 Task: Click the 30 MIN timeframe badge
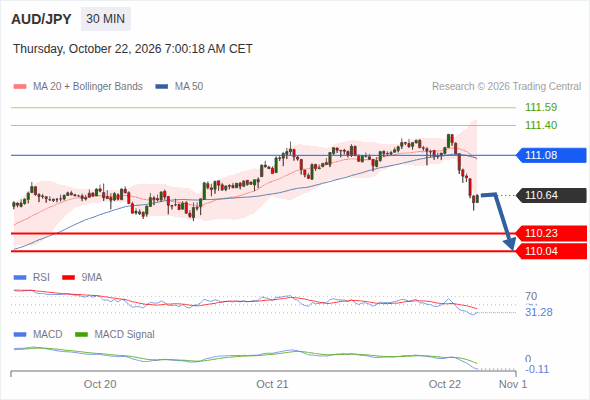tap(106, 19)
